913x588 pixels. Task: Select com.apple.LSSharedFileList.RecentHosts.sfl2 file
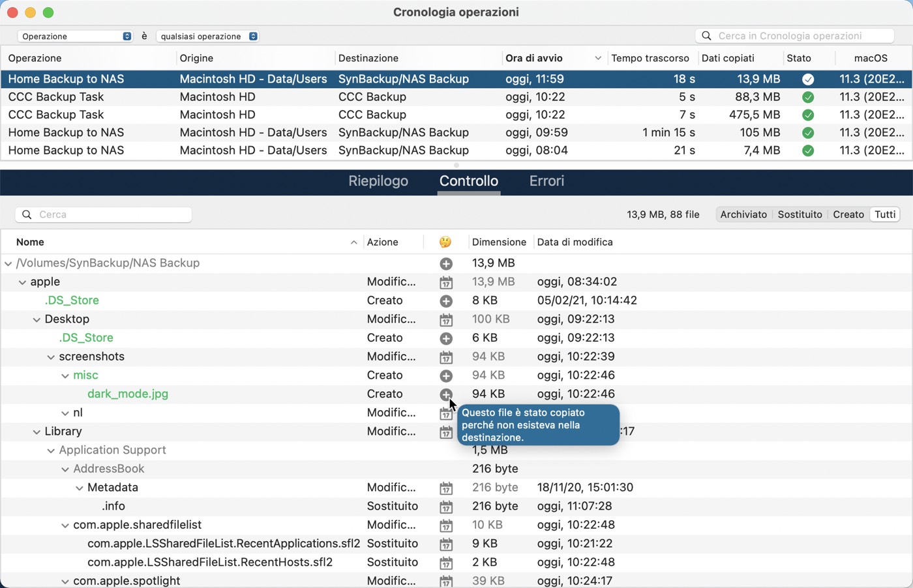coord(210,563)
